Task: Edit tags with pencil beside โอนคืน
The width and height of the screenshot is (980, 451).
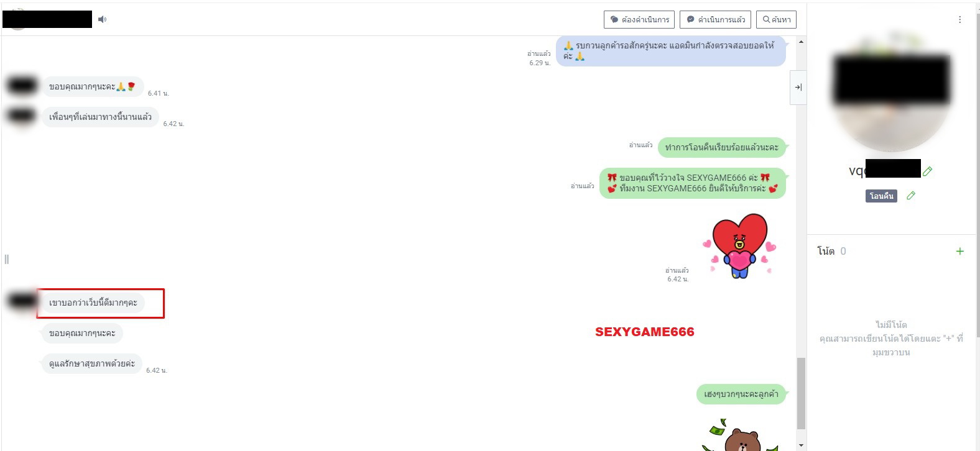Action: pyautogui.click(x=911, y=196)
